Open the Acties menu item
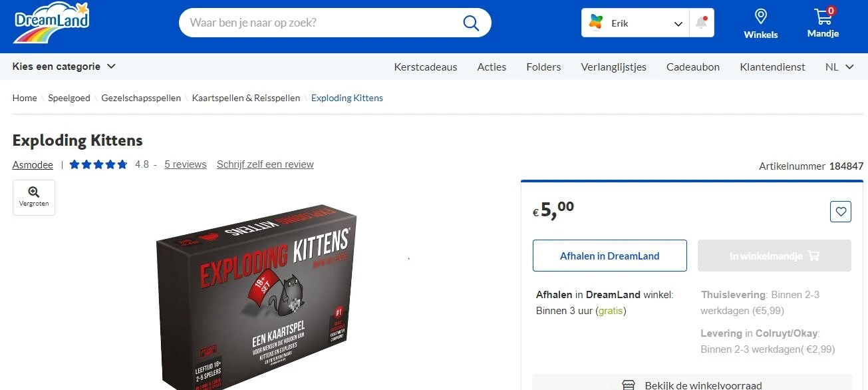Screen dimensions: 868x390 492,67
